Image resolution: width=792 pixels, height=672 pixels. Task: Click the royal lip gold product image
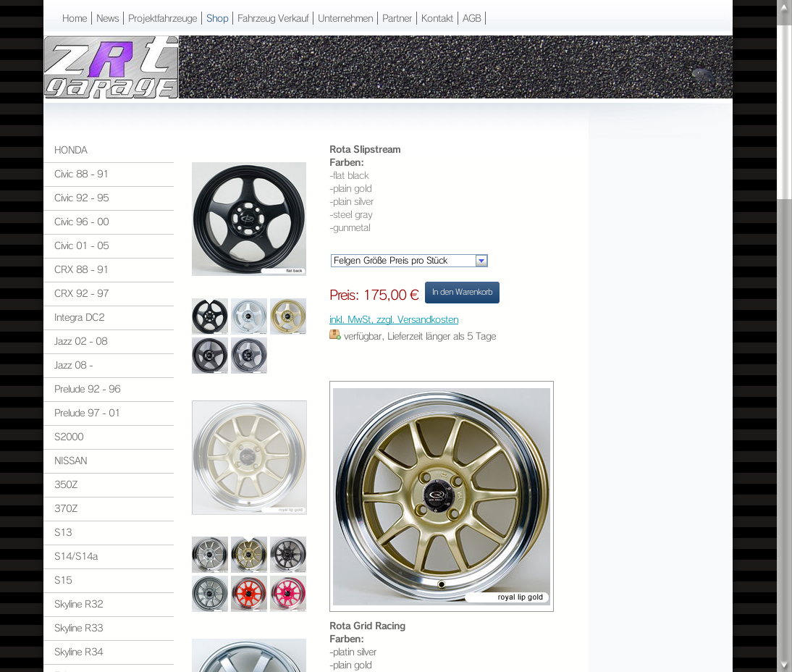tap(442, 496)
